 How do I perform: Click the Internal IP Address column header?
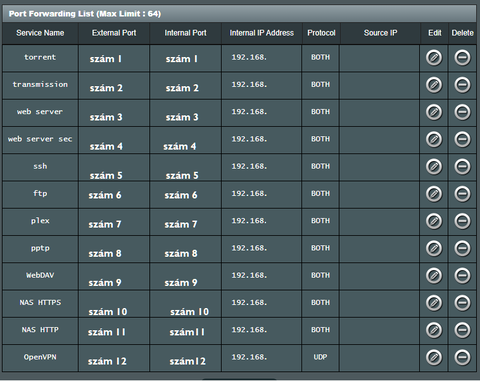[262, 33]
